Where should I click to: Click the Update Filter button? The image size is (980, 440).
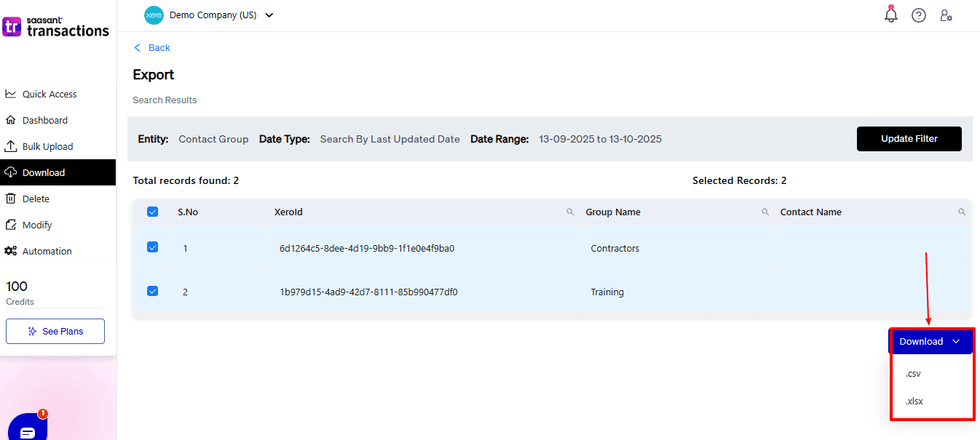pos(909,139)
